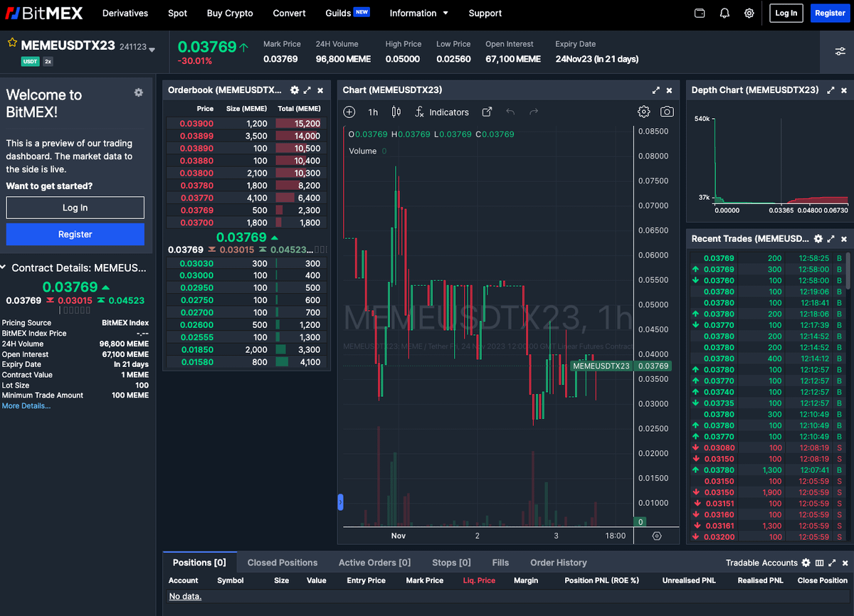
Task: Click the MEMEUSDTX23 price label on chart
Action: pos(601,366)
